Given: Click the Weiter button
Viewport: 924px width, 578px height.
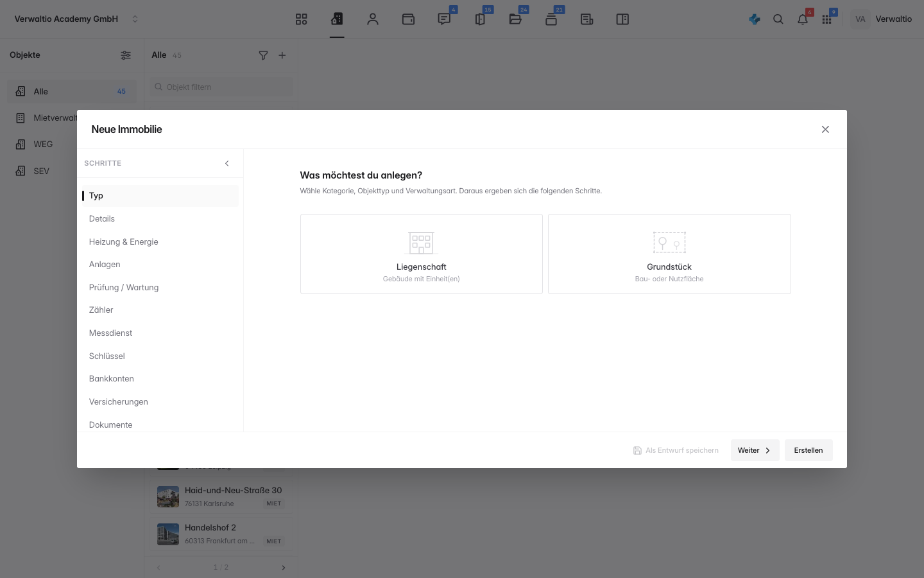Looking at the screenshot, I should [755, 450].
